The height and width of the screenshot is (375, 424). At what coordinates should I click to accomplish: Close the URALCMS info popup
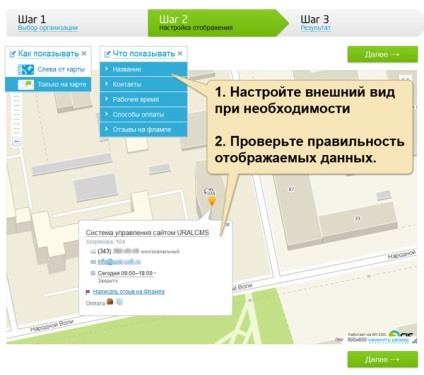click(x=228, y=225)
